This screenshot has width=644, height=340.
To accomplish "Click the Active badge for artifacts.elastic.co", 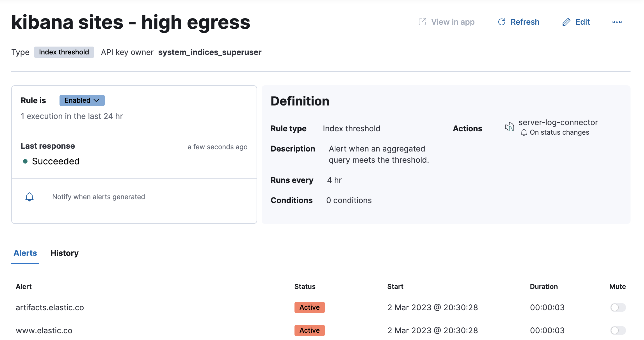I will point(309,307).
